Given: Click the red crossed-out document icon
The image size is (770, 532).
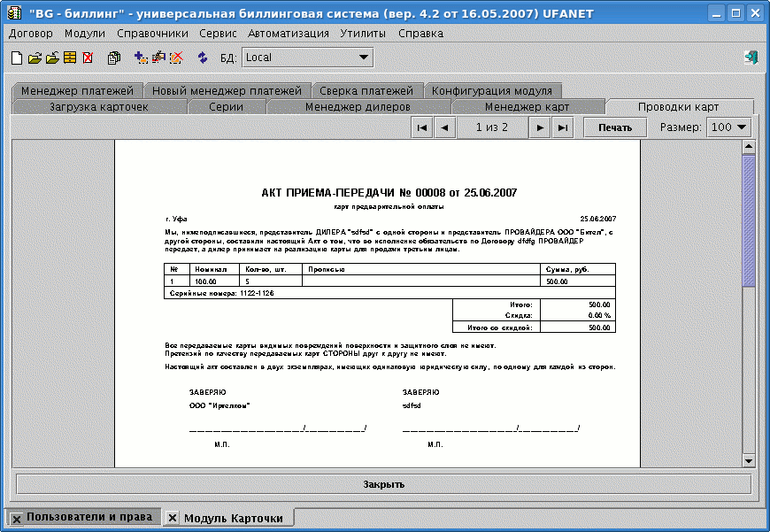Looking at the screenshot, I should pos(88,58).
